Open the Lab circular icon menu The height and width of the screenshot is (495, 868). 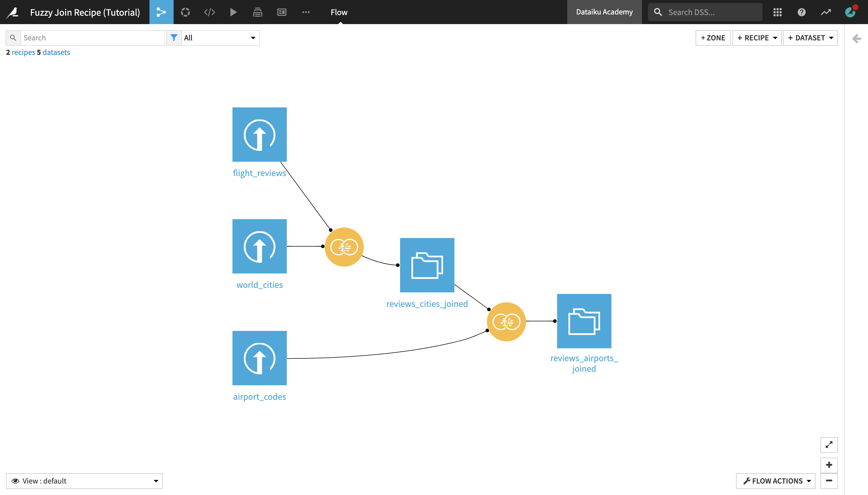click(x=185, y=12)
